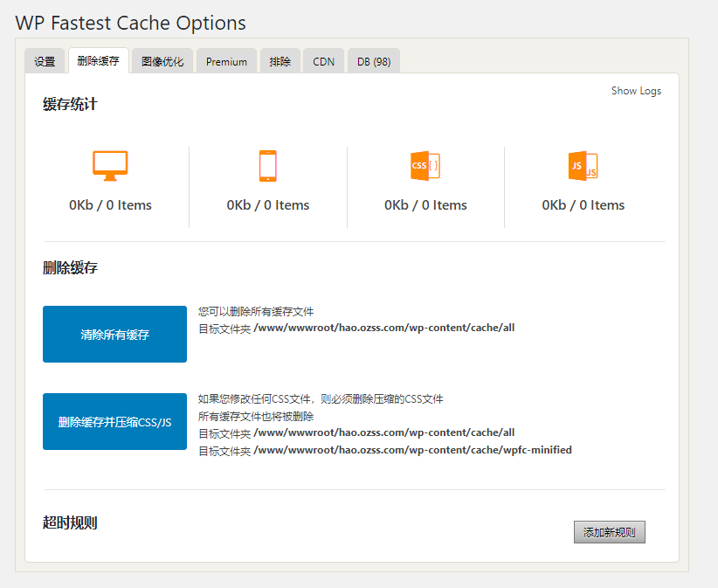This screenshot has height=588, width=718.
Task: Switch to the 图像优化 tab
Action: (162, 61)
